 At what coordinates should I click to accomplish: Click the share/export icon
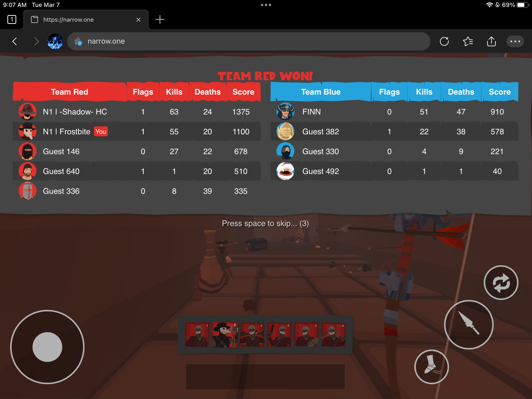(x=491, y=41)
